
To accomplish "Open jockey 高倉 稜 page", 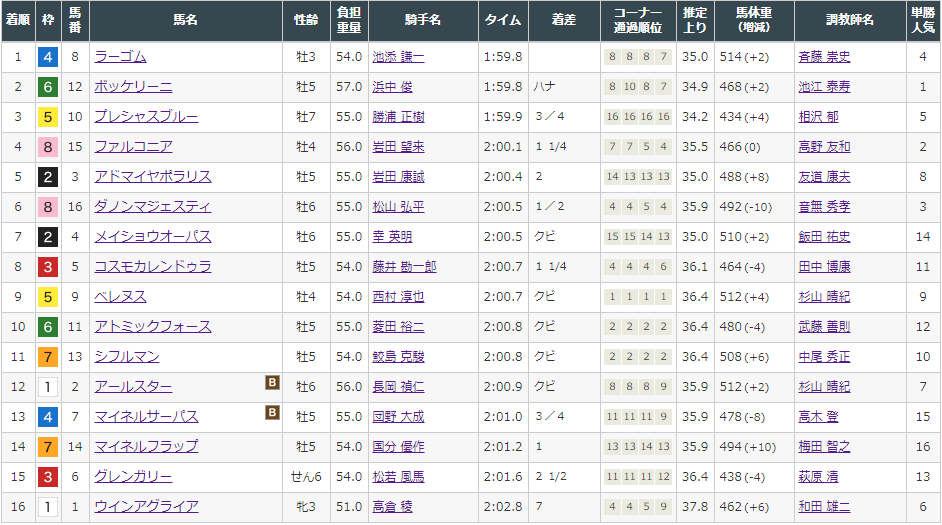I will tap(392, 508).
